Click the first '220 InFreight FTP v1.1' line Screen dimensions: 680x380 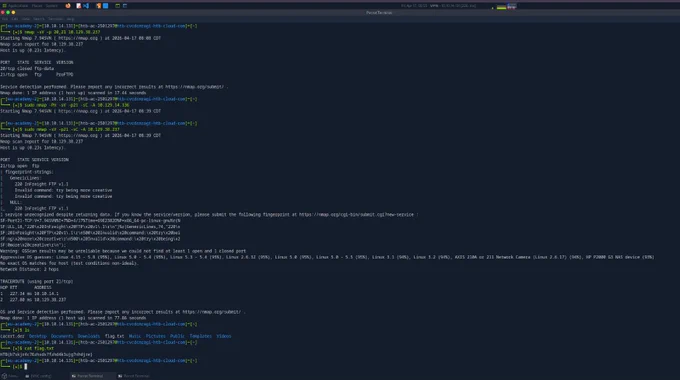click(x=41, y=184)
